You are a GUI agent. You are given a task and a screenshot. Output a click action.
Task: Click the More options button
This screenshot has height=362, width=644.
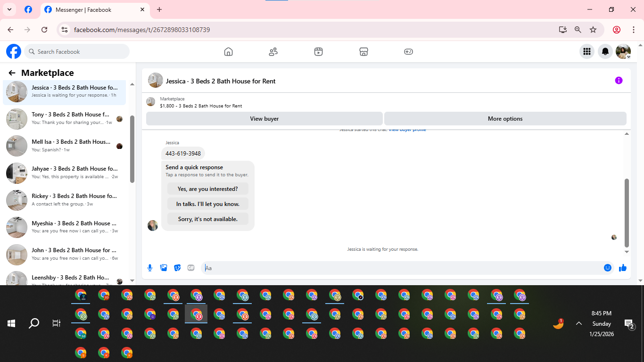(x=505, y=119)
